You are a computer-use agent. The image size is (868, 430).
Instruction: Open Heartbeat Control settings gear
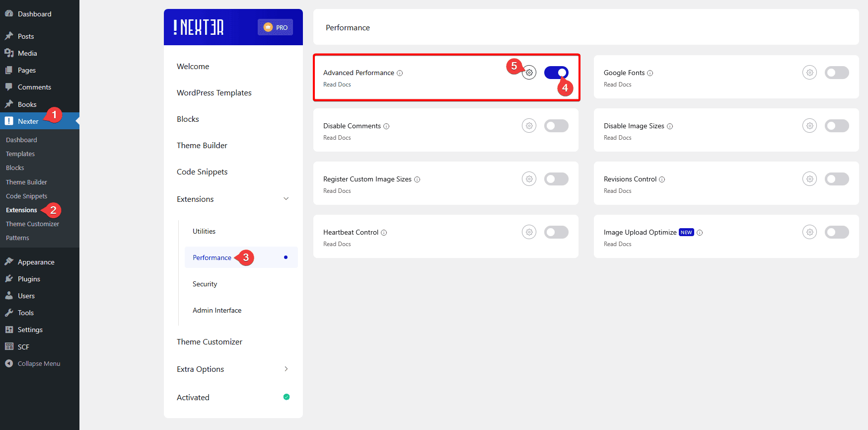[x=529, y=232]
